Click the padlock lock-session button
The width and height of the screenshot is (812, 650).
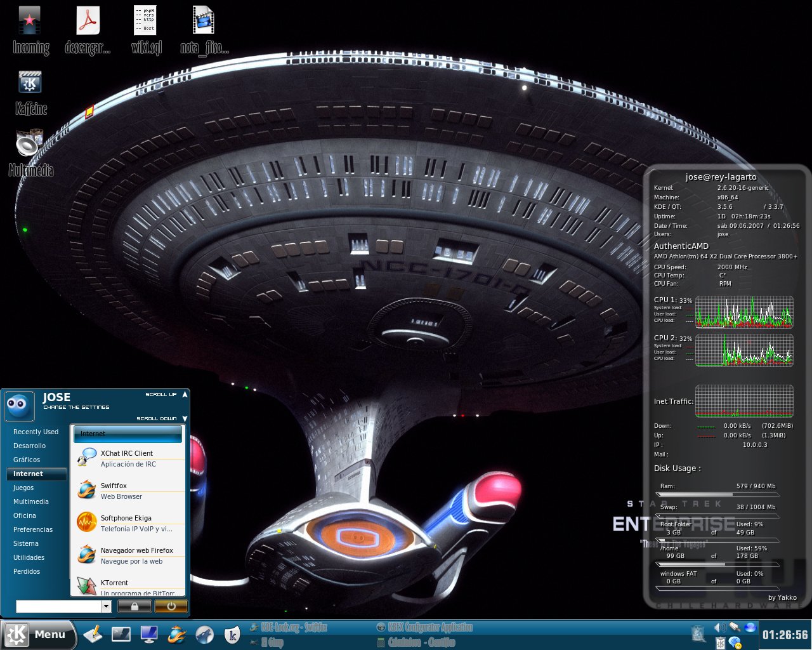tap(134, 606)
